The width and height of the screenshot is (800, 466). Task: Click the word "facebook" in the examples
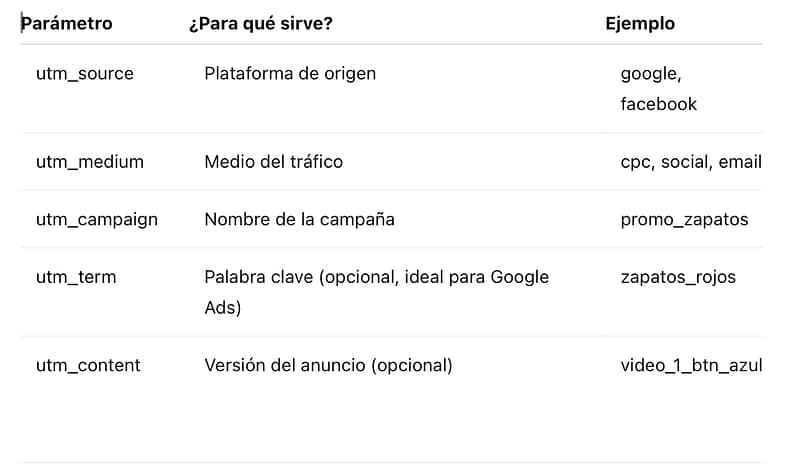click(x=658, y=104)
